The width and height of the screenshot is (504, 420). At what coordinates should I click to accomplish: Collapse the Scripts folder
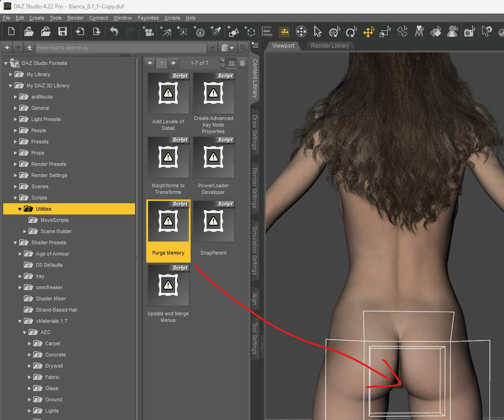tap(15, 198)
